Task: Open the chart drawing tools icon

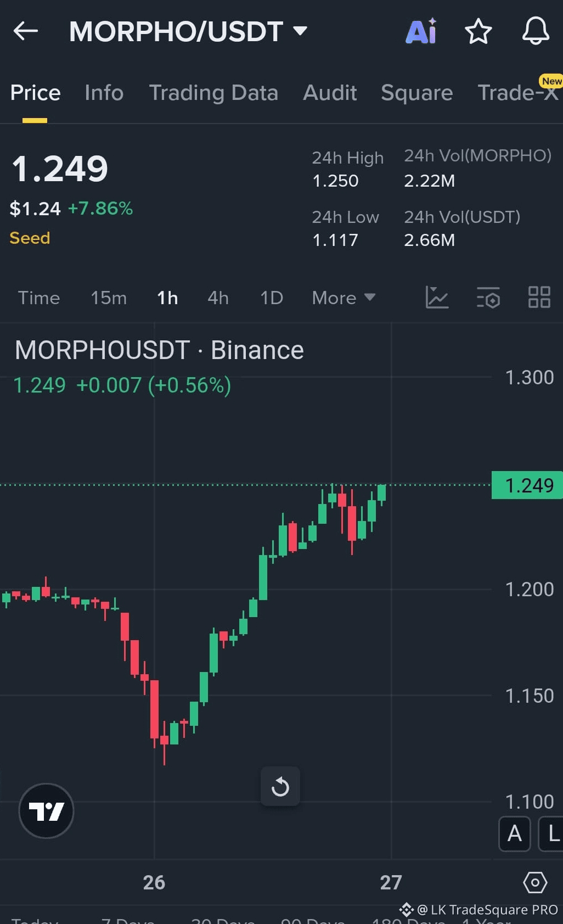Action: coord(437,298)
